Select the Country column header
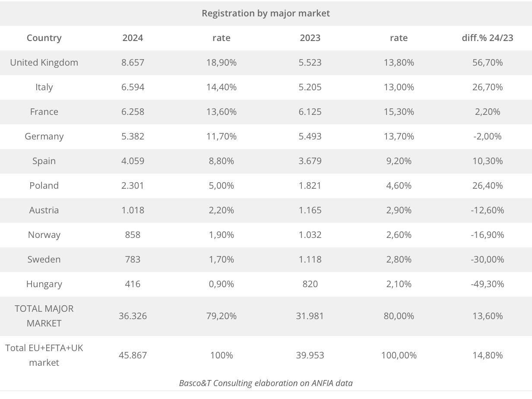The image size is (532, 399). click(44, 38)
